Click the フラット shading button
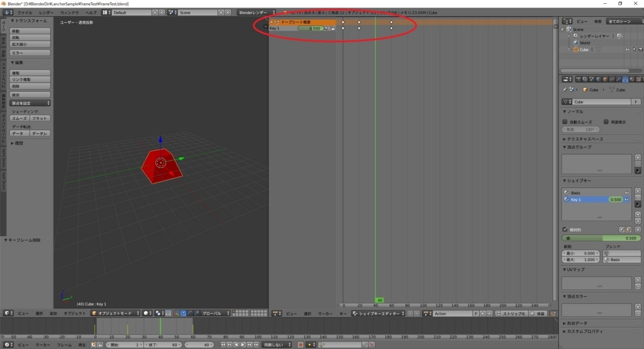 coord(40,118)
